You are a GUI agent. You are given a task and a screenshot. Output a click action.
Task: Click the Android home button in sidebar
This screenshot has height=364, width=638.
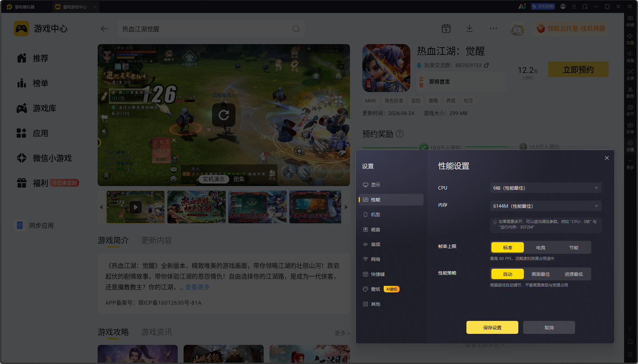(630, 342)
